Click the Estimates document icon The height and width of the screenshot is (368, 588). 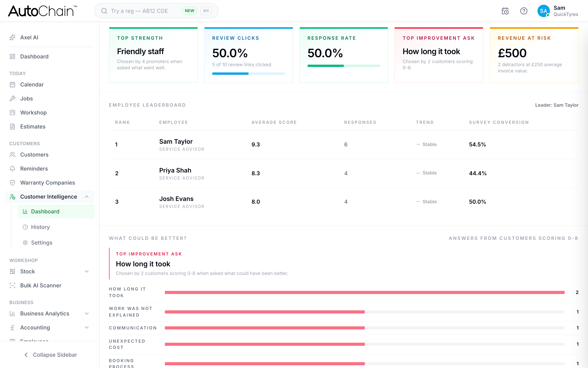(12, 127)
